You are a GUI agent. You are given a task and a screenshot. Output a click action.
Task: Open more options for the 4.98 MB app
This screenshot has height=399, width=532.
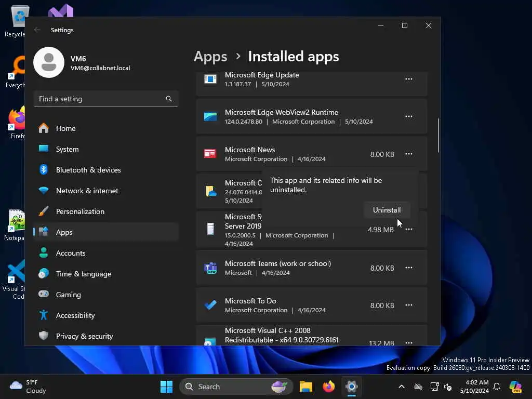[409, 230]
